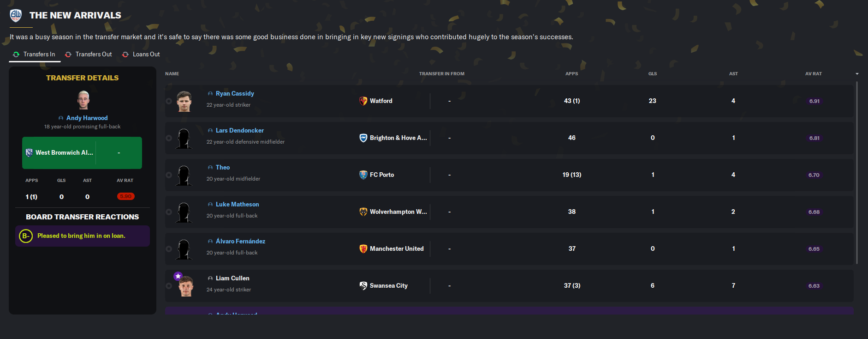
Task: Select radio button for Lars Dendoncker
Action: tap(169, 138)
